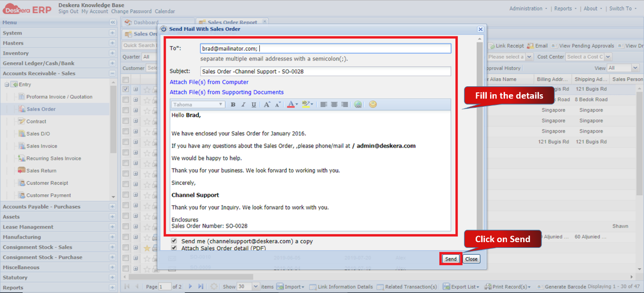Viewport: 644px width, 293px height.
Task: Toggle Send me a copy checkbox
Action: coord(174,241)
